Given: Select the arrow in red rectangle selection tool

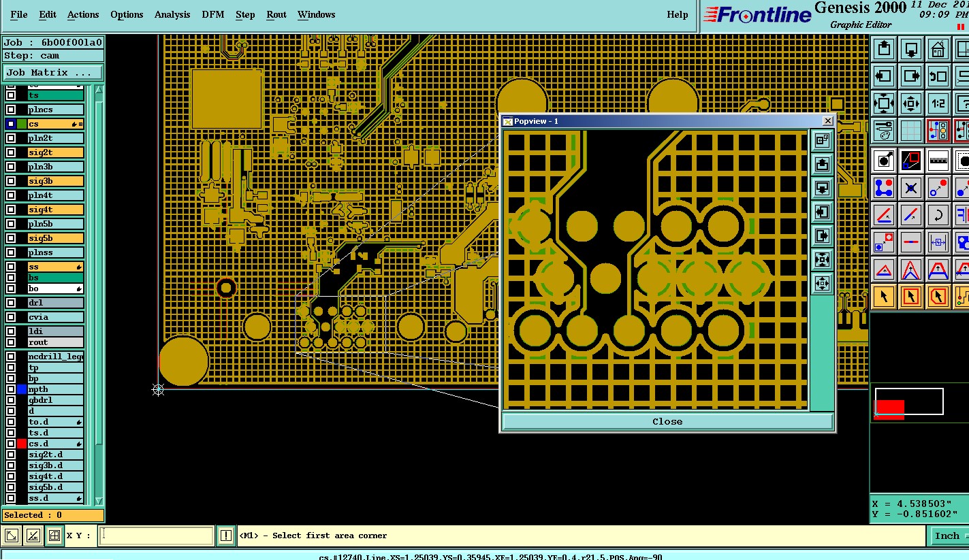Looking at the screenshot, I should click(x=911, y=297).
